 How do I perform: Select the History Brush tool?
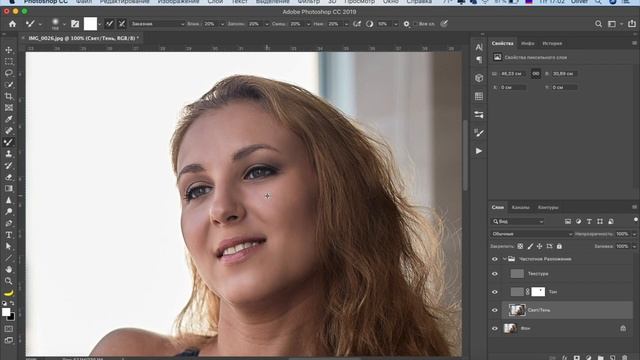(9, 166)
